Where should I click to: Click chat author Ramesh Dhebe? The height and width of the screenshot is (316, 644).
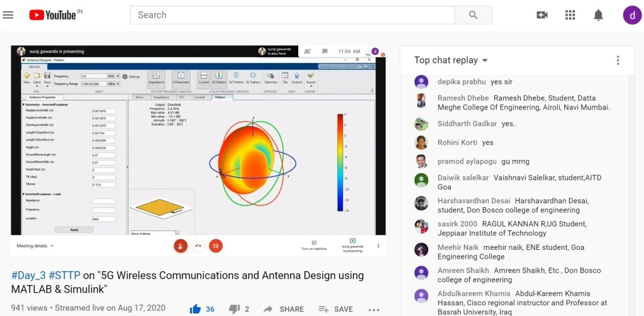pos(463,98)
